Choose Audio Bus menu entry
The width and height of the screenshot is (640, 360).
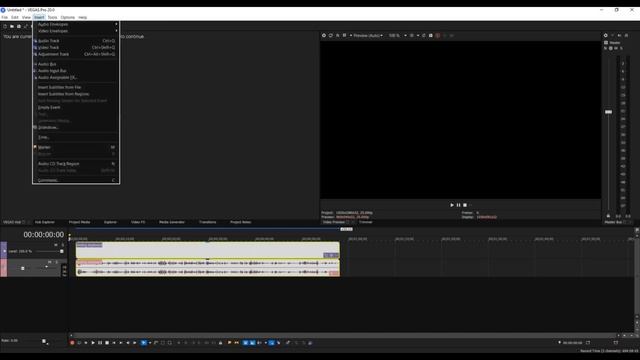click(76, 64)
